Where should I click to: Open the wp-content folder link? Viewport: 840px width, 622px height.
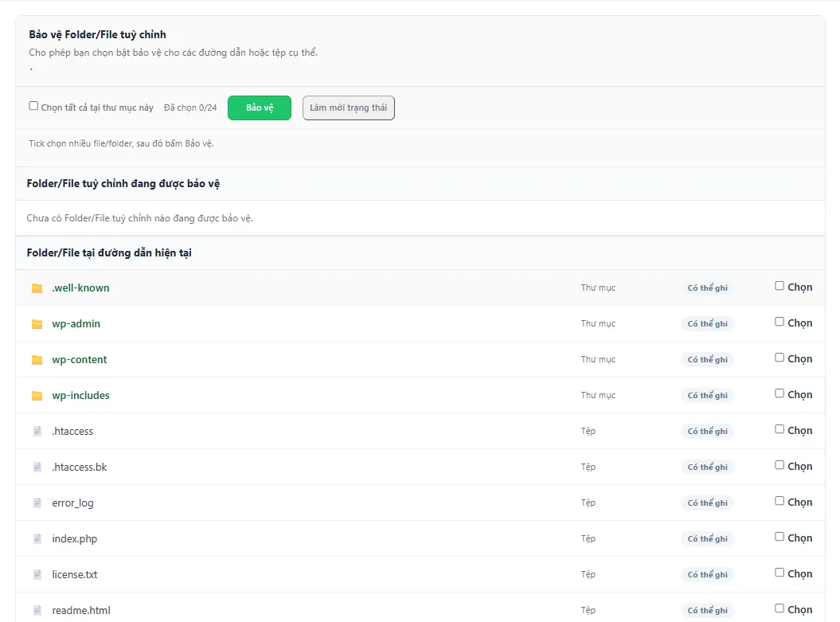point(80,360)
